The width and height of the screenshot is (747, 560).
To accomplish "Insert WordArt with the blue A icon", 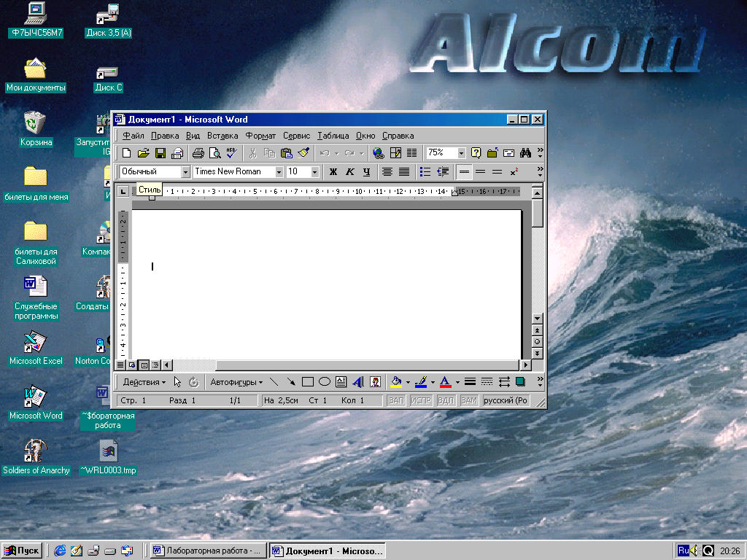I will pos(358,382).
